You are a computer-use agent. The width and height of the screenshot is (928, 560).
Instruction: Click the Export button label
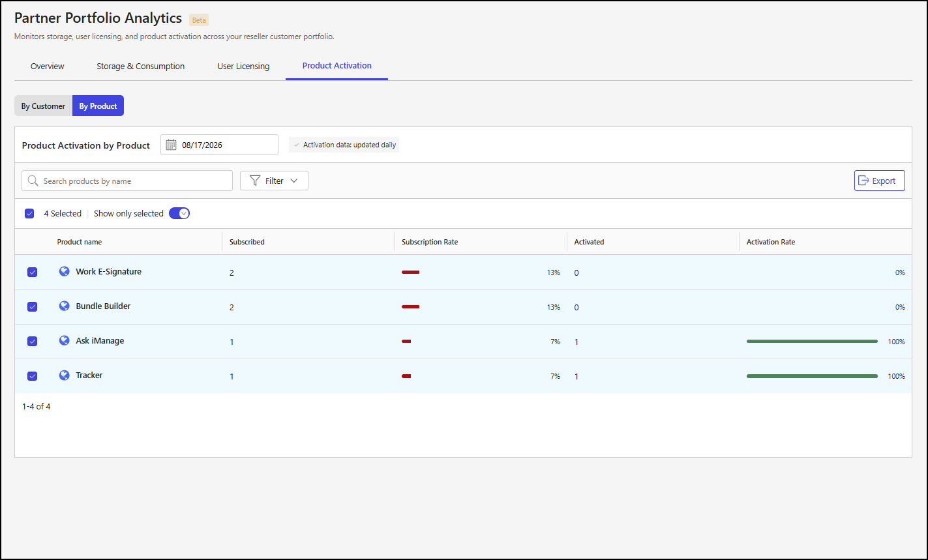click(x=884, y=181)
